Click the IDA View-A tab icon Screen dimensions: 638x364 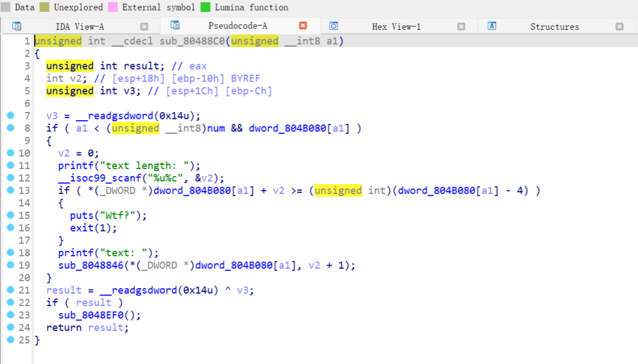(x=17, y=26)
